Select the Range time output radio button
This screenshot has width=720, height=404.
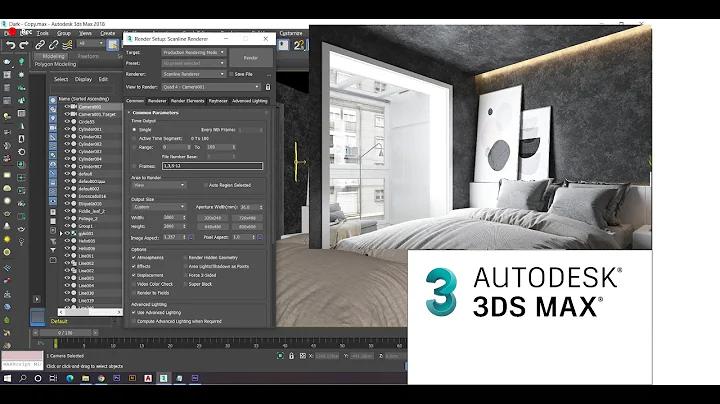pos(135,147)
